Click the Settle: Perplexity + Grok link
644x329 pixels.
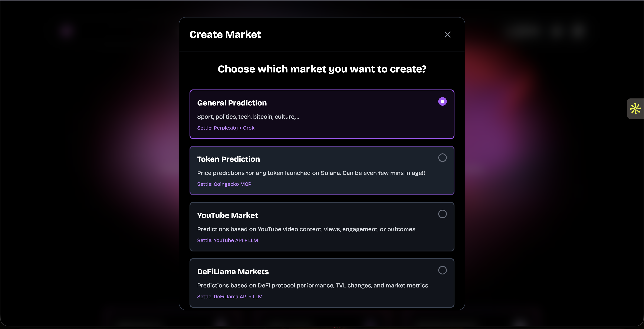tap(226, 128)
